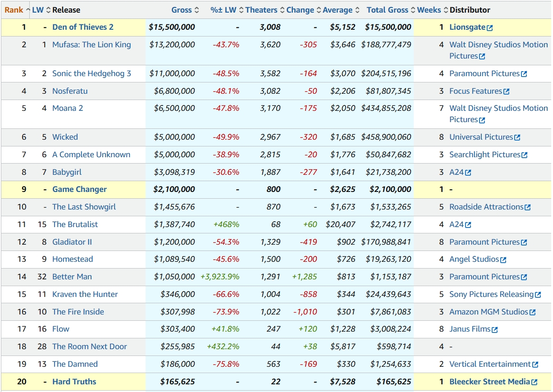
Task: Open Game Changer release link
Action: tap(79, 189)
